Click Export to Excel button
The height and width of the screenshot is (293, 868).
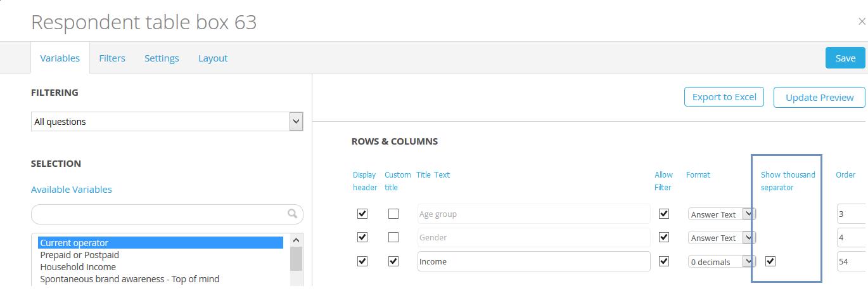click(x=724, y=97)
